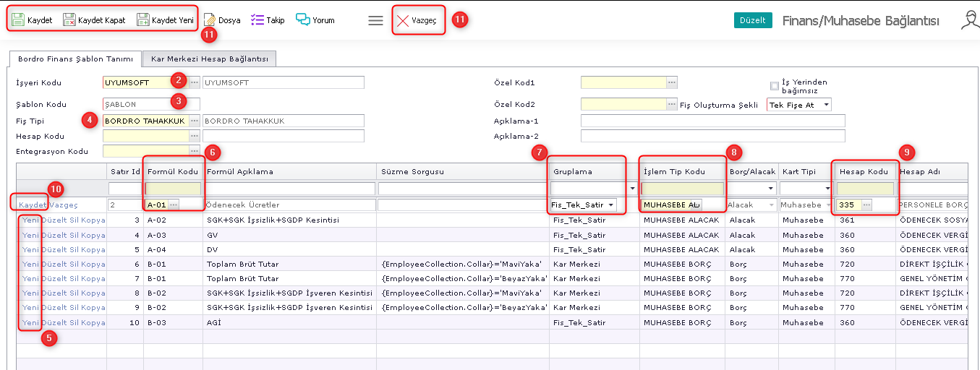Open the Dosya file attachment icon
Image resolution: width=980 pixels, height=370 pixels.
(x=210, y=20)
